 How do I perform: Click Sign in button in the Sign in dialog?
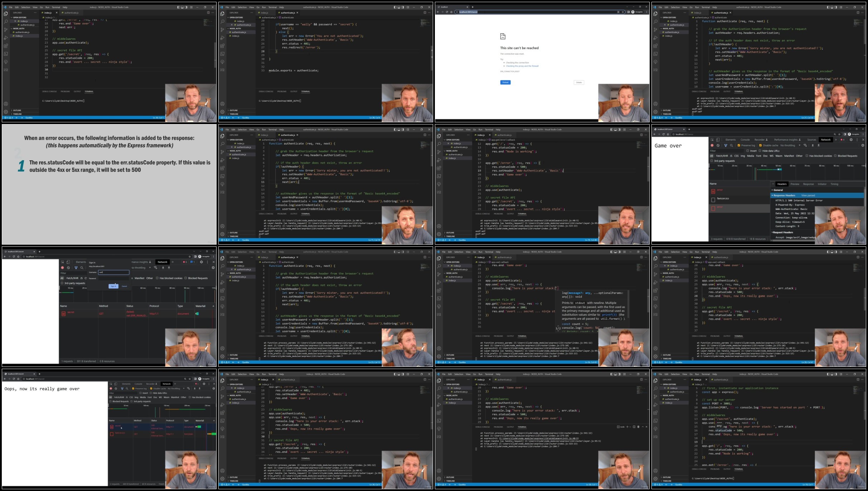113,286
